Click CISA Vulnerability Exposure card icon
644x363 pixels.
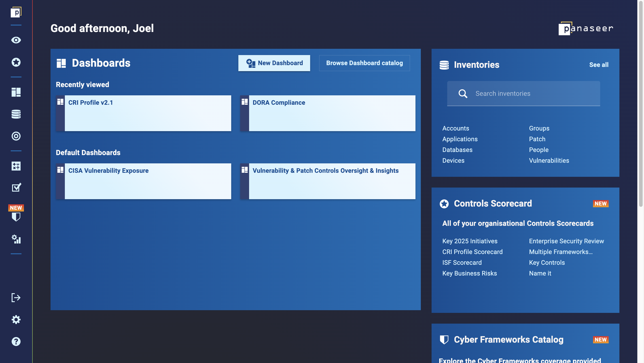click(x=60, y=170)
